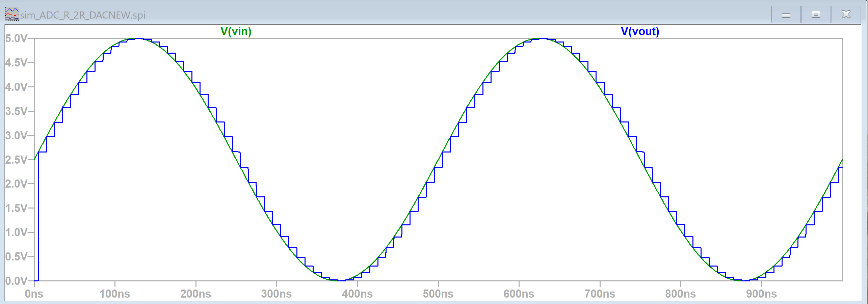
Task: Click the waveform window icon in title bar
Action: 12,15
